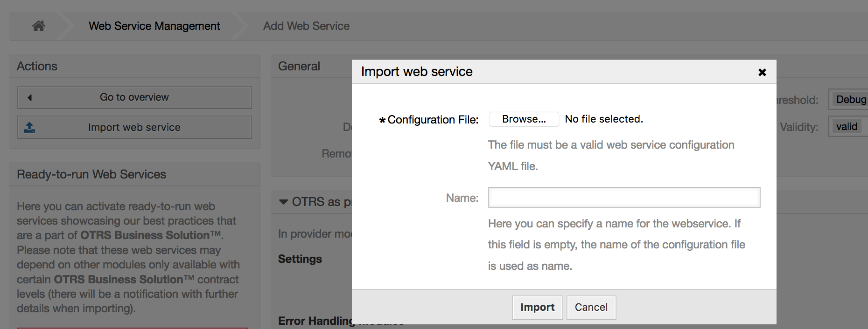This screenshot has width=868, height=329.
Task: Click the Settings heading
Action: tap(300, 259)
